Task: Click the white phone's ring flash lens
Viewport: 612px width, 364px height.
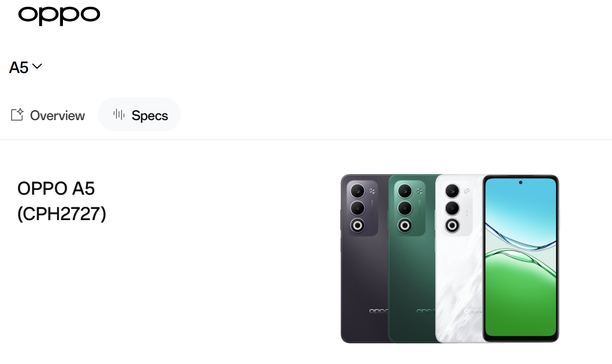Action: pos(452,225)
